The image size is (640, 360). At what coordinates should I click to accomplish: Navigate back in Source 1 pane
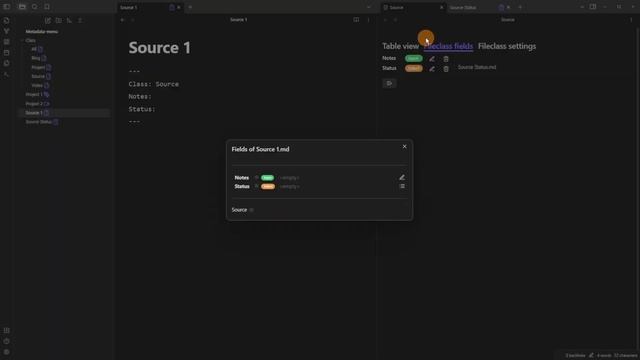pos(122,20)
